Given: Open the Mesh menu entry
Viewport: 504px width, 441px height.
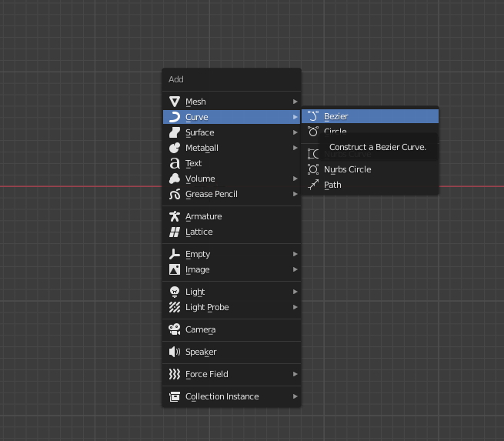Looking at the screenshot, I should pyautogui.click(x=232, y=102).
